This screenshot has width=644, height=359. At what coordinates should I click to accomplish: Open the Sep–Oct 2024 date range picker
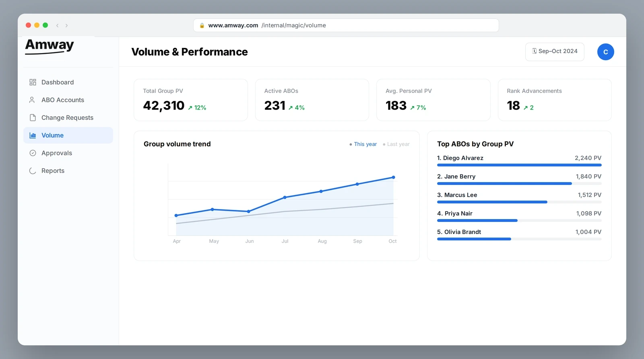555,51
